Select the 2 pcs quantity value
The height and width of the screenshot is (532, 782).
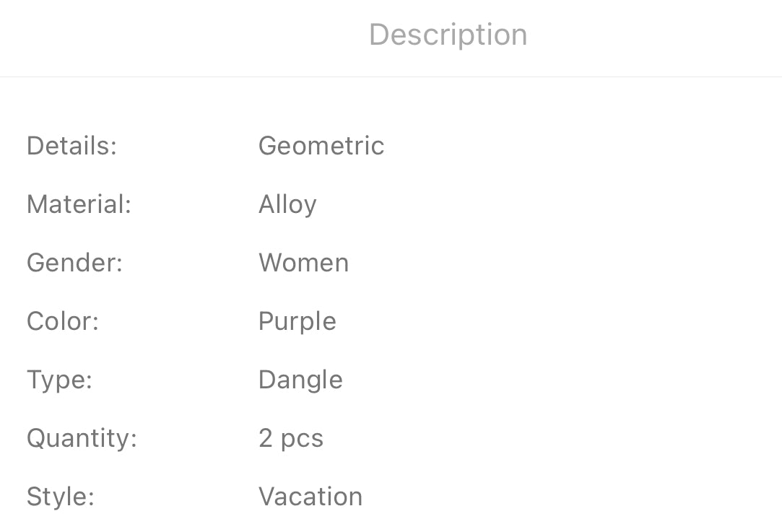point(290,438)
